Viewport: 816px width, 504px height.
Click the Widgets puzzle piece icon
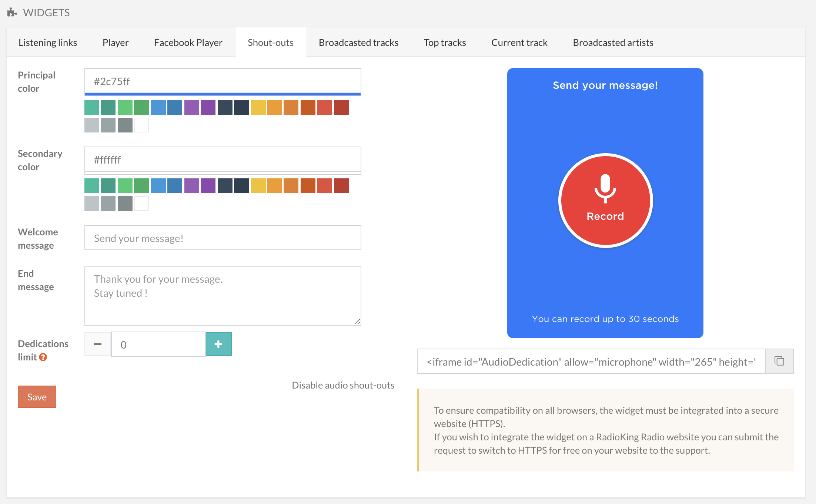tap(12, 13)
